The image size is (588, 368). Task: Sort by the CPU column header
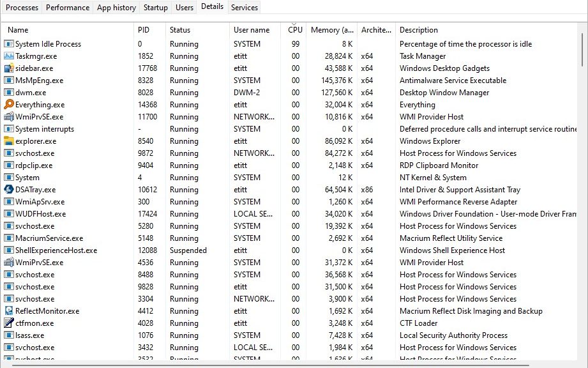tap(294, 30)
